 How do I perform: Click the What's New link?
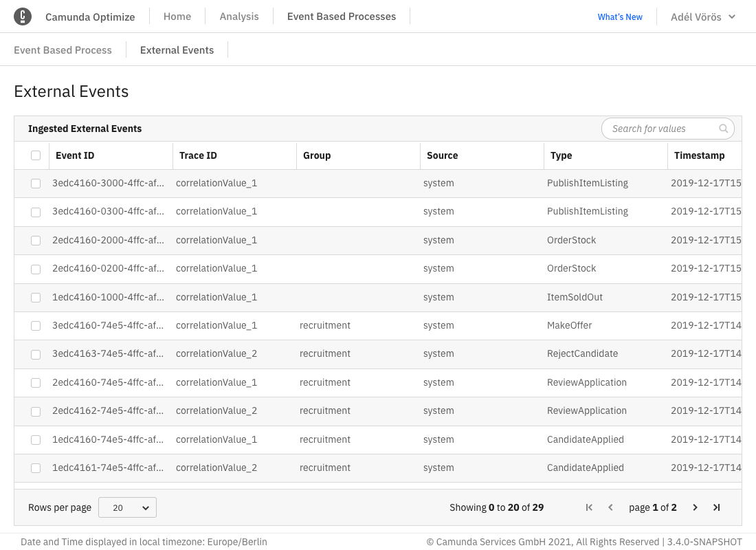pyautogui.click(x=620, y=17)
